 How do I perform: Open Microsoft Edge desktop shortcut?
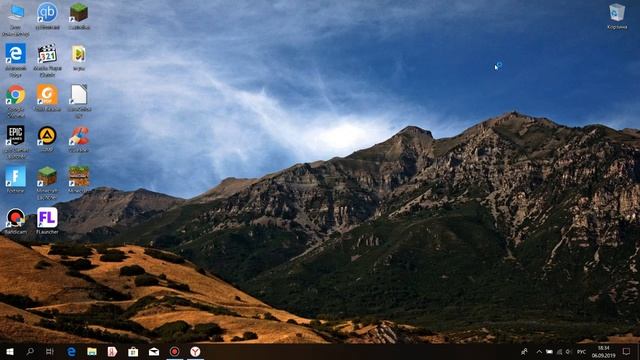click(16, 60)
